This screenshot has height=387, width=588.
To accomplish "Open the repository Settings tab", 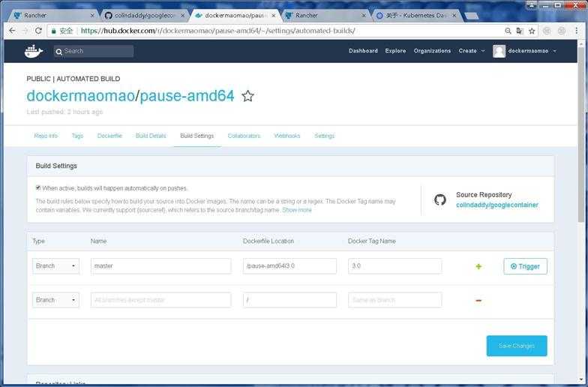I will pyautogui.click(x=324, y=136).
